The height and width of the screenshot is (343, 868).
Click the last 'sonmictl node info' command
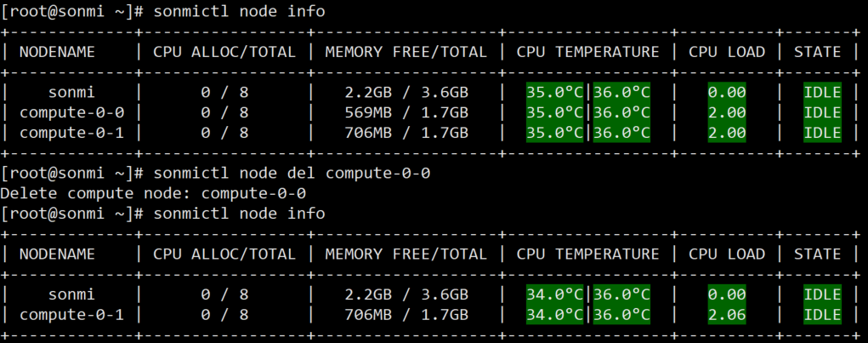(239, 214)
